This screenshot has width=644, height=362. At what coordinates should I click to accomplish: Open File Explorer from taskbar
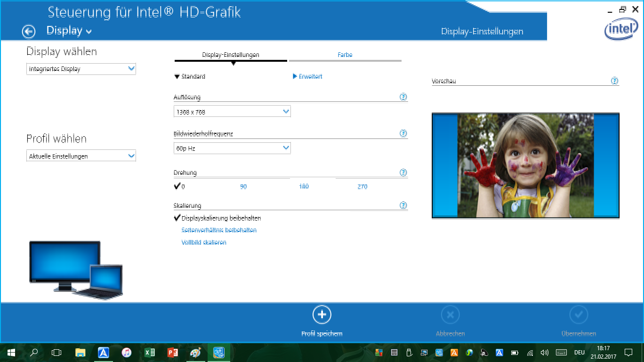click(x=80, y=353)
